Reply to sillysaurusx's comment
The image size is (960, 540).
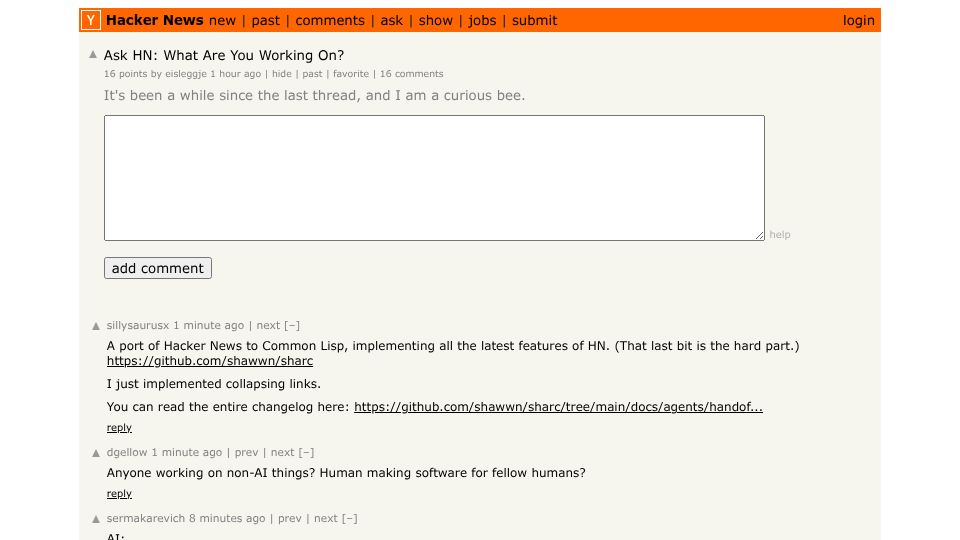[x=119, y=427]
